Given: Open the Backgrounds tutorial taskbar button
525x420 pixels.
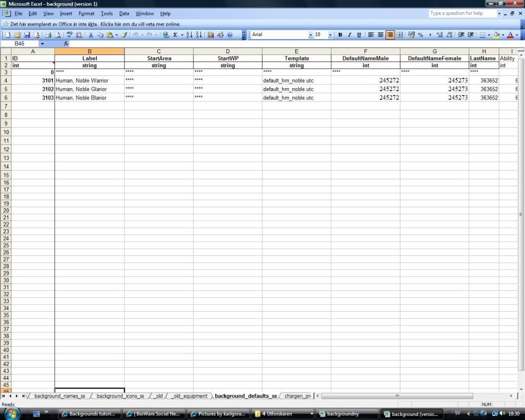Looking at the screenshot, I should [x=91, y=414].
